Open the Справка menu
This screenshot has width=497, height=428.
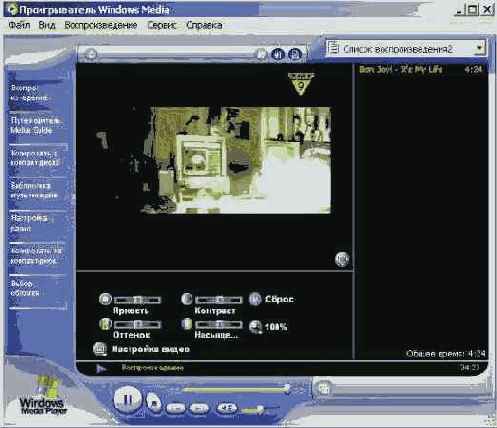pos(204,25)
